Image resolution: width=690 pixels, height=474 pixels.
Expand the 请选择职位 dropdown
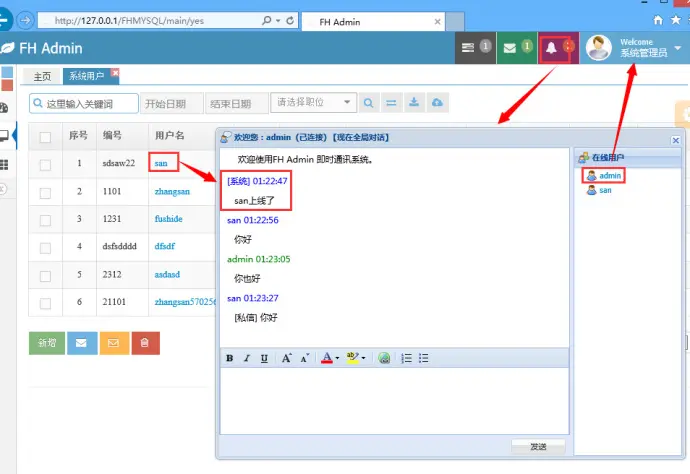313,103
